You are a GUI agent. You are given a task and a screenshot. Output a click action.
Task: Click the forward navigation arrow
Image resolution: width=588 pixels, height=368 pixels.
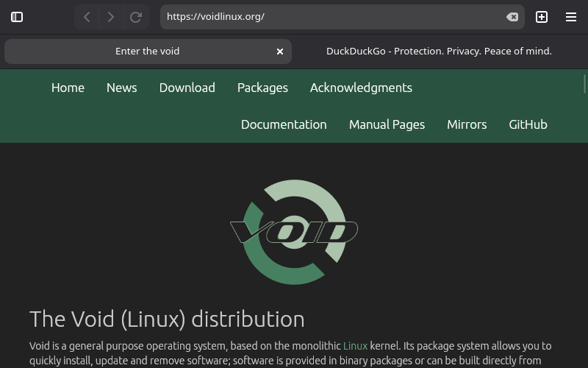(x=111, y=17)
